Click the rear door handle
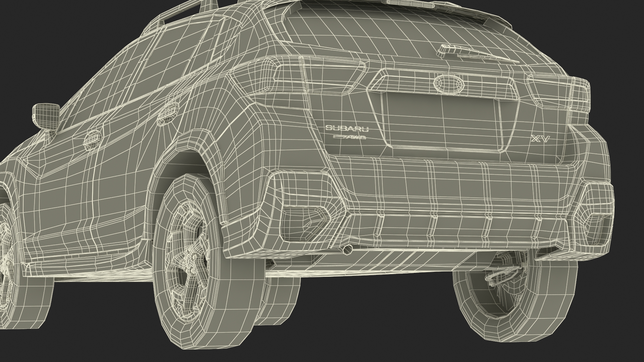This screenshot has height=362, width=644. coord(168,113)
